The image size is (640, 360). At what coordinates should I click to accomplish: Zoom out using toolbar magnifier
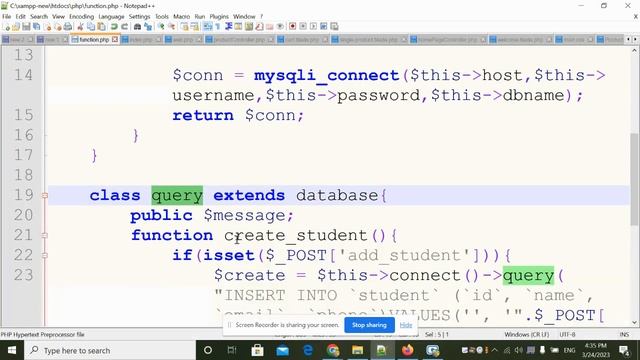pyautogui.click(x=172, y=27)
